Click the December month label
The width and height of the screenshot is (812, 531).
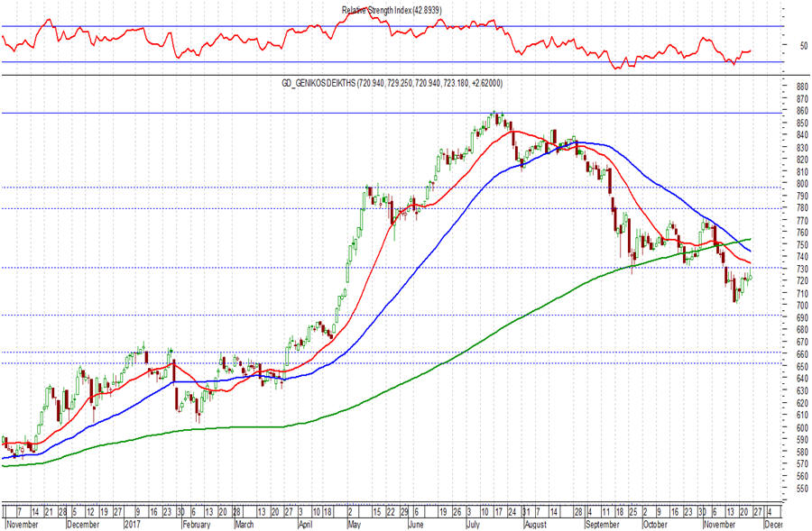click(84, 525)
